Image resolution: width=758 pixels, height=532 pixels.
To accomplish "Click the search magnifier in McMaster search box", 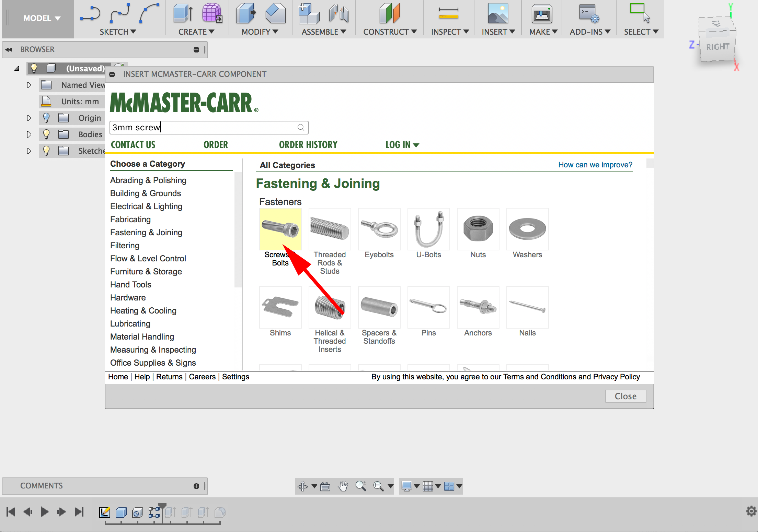I will [301, 128].
